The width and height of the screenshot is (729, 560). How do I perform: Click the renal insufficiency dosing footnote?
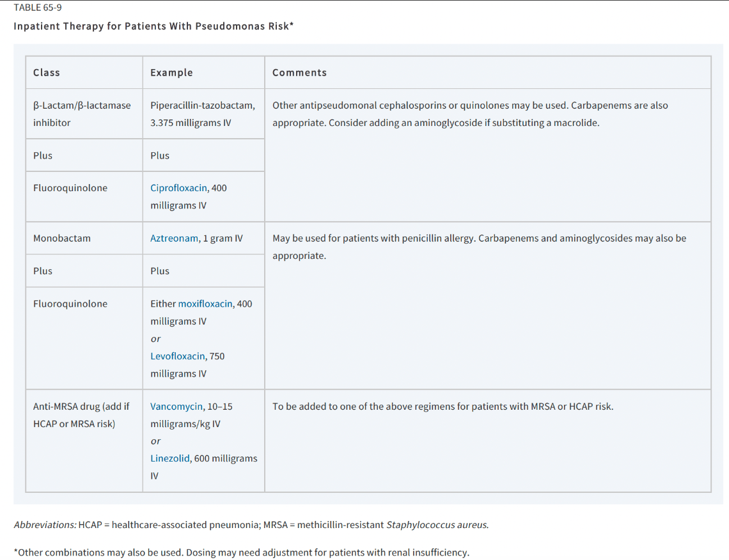coord(241,552)
